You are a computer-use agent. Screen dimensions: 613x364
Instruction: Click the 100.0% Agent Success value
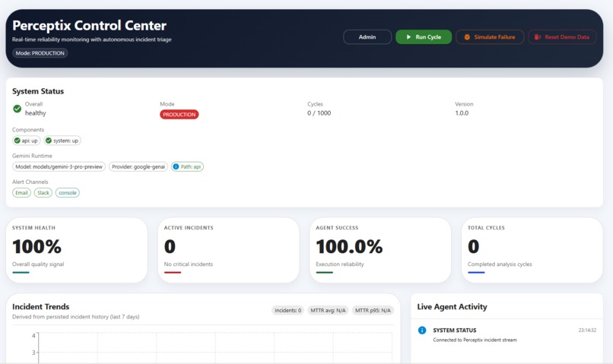349,247
